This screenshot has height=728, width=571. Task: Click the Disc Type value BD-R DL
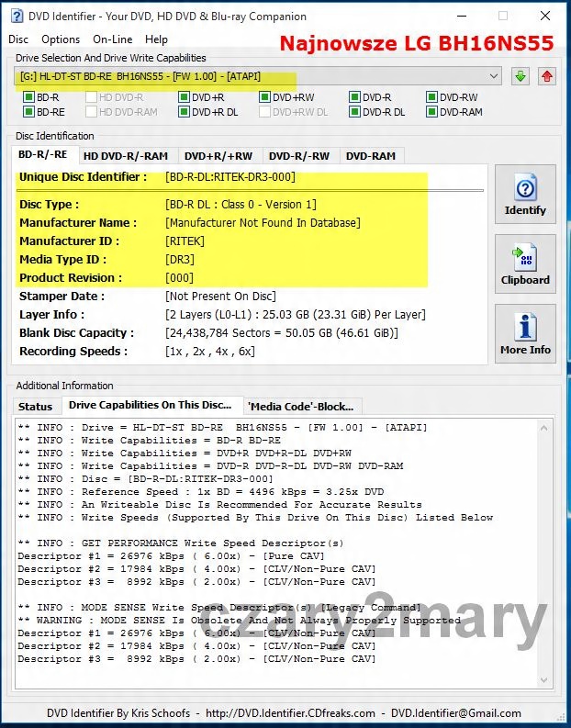click(x=241, y=205)
